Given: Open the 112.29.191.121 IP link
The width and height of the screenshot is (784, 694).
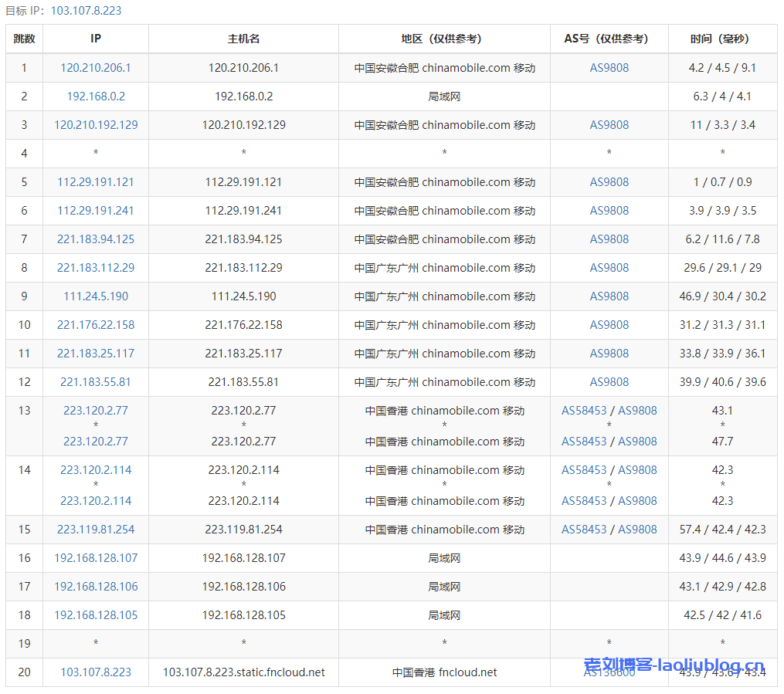Looking at the screenshot, I should pos(96,182).
